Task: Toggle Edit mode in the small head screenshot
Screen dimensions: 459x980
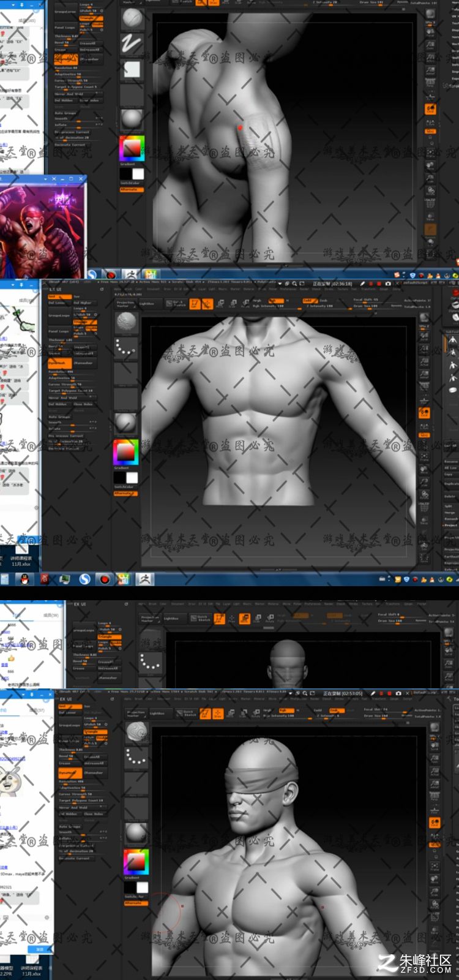Action: point(218,619)
